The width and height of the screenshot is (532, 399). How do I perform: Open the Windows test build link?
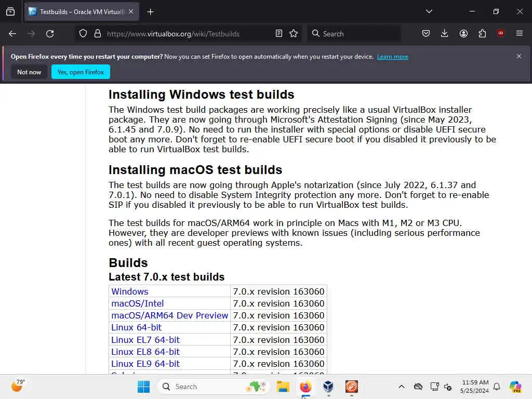(129, 291)
